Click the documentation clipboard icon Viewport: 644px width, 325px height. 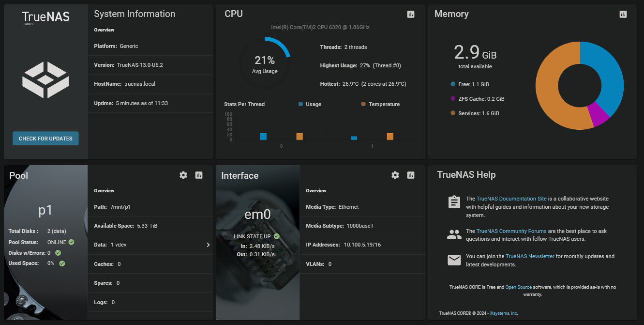454,202
